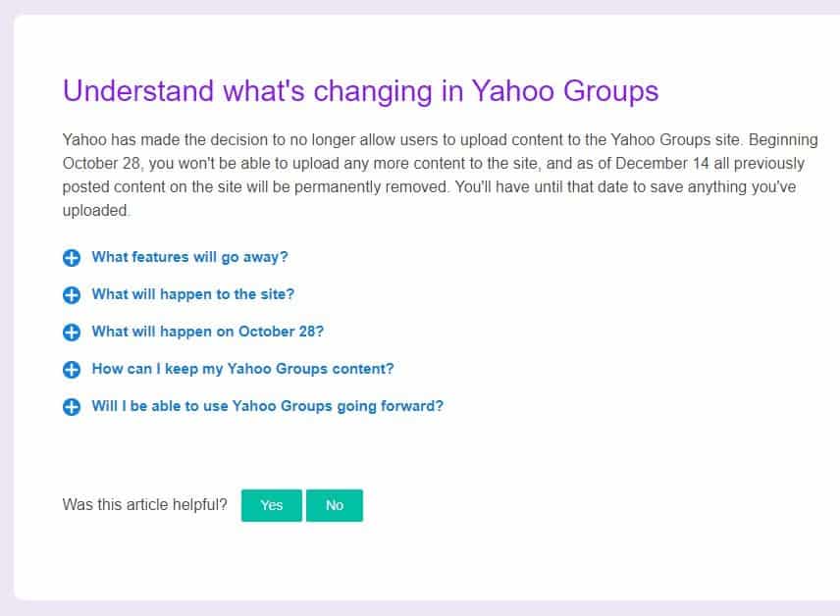Click the plus icon beside 'What features will go away?'
840x616 pixels.
click(71, 258)
